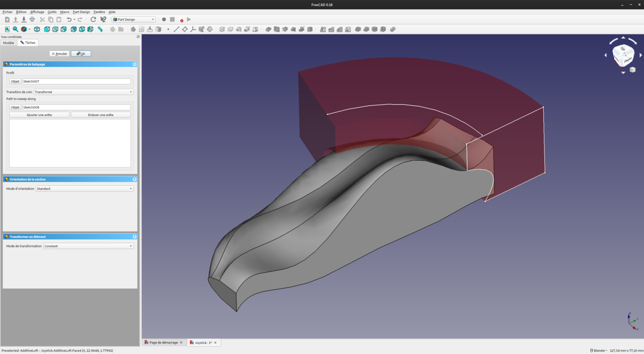644x354 pixels.
Task: Open the Aide menu
Action: [112, 12]
